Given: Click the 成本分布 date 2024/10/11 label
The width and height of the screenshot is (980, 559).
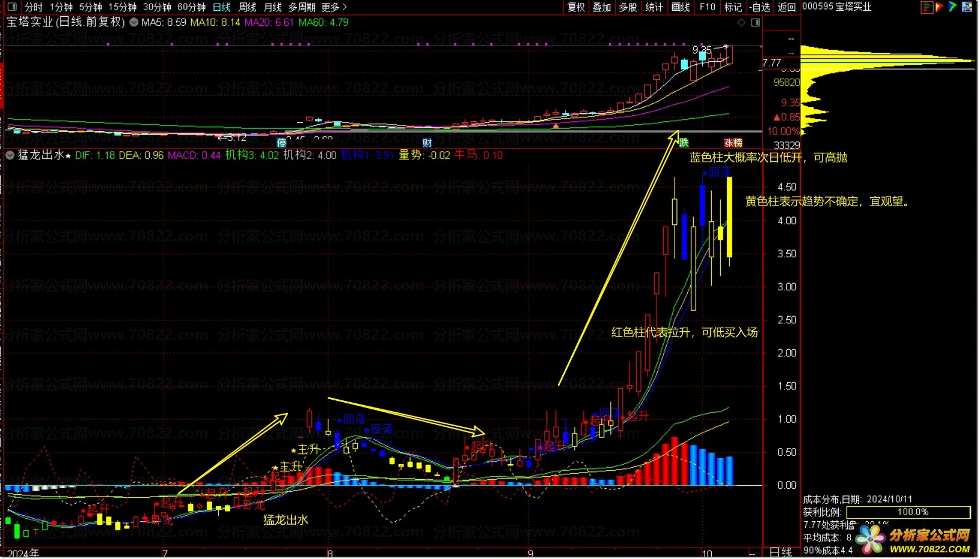Looking at the screenshot, I should [857, 499].
